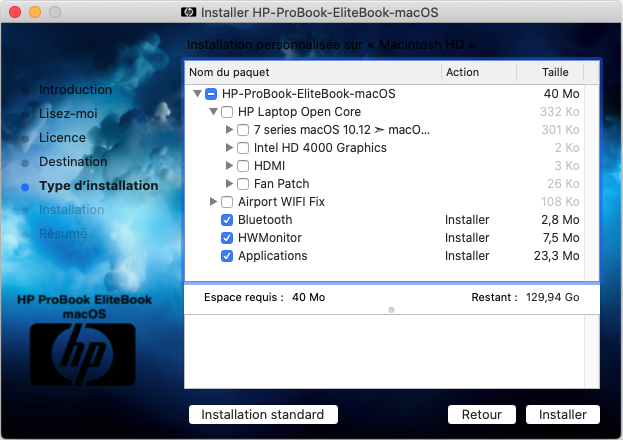Viewport: 623px width, 440px height.
Task: Expand the HDMI item
Action: click(x=229, y=165)
